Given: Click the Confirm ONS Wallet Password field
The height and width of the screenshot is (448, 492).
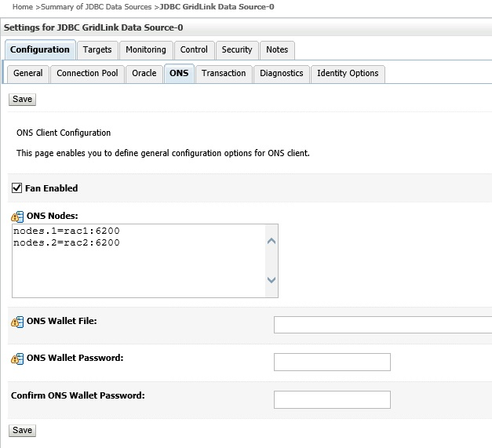Looking at the screenshot, I should 332,399.
